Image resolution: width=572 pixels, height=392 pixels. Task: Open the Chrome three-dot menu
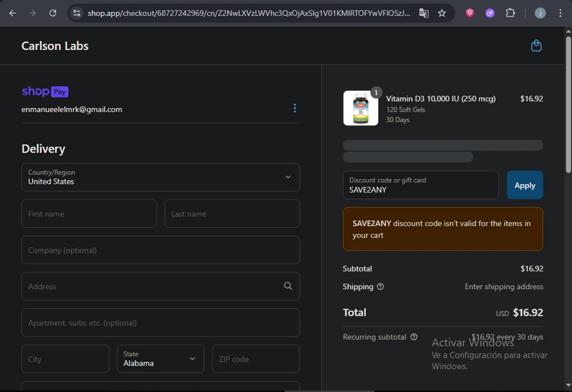pos(560,13)
